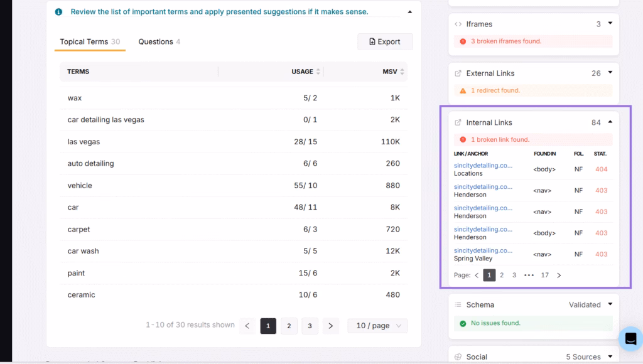This screenshot has width=643, height=364.
Task: Jump to page 17 of internal links
Action: [544, 275]
